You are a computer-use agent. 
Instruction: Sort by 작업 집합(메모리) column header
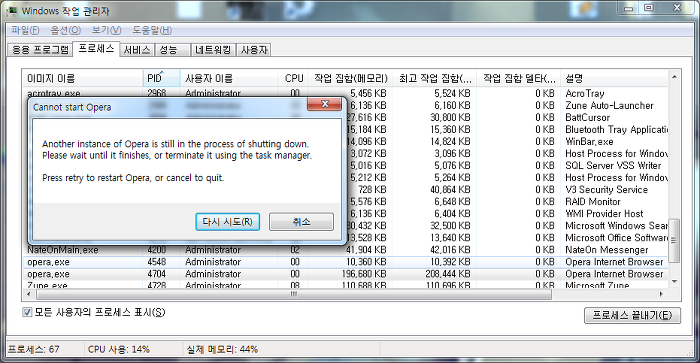[x=350, y=79]
